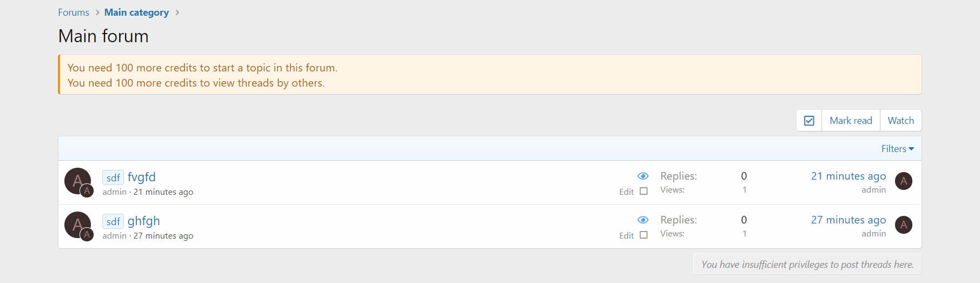The height and width of the screenshot is (283, 980).
Task: Click the select-all checkbox icon button
Action: pos(809,121)
